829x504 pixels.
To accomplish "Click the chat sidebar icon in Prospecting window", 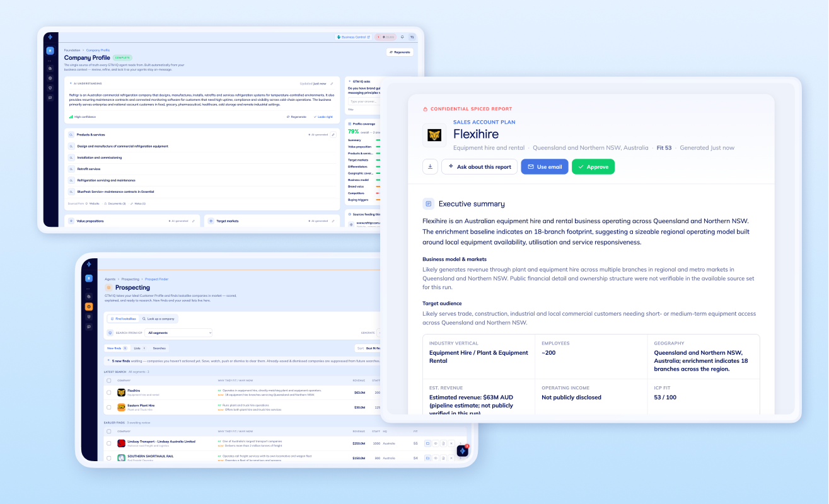I will point(88,326).
